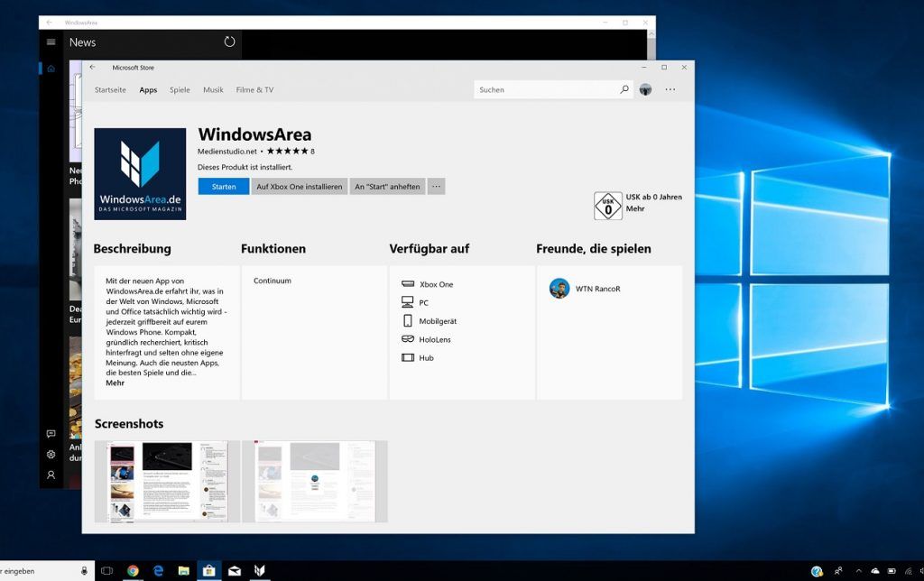The width and height of the screenshot is (924, 581).
Task: Open the Mail app from taskbar
Action: tap(235, 571)
